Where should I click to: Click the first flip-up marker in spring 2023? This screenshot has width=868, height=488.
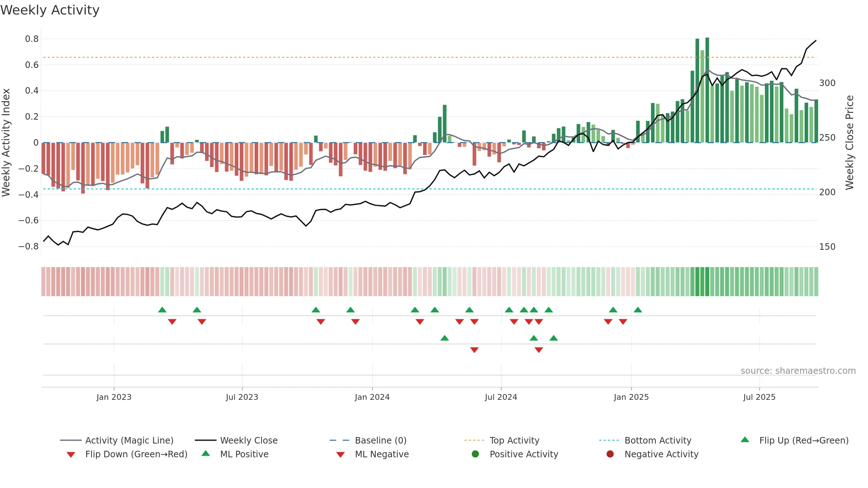(x=162, y=310)
